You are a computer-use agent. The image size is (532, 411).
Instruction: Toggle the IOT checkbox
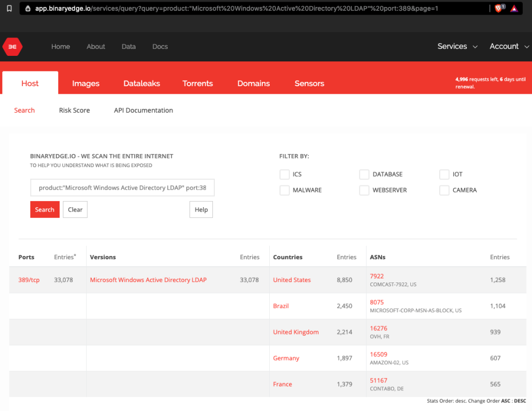click(444, 174)
